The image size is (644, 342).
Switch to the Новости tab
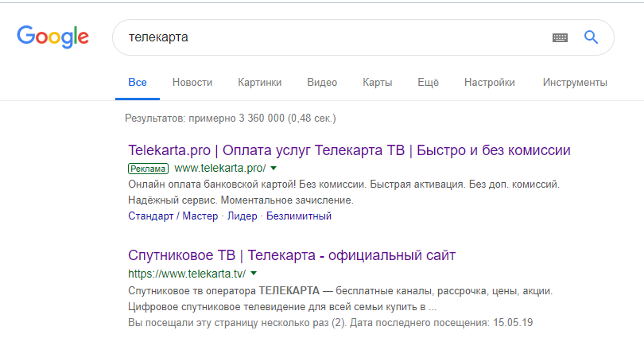tap(192, 82)
